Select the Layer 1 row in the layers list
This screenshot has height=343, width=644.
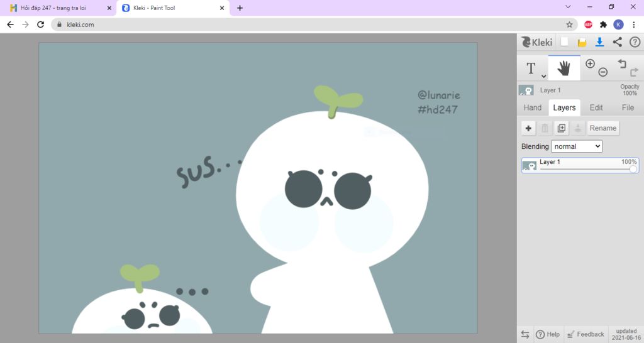pos(580,165)
